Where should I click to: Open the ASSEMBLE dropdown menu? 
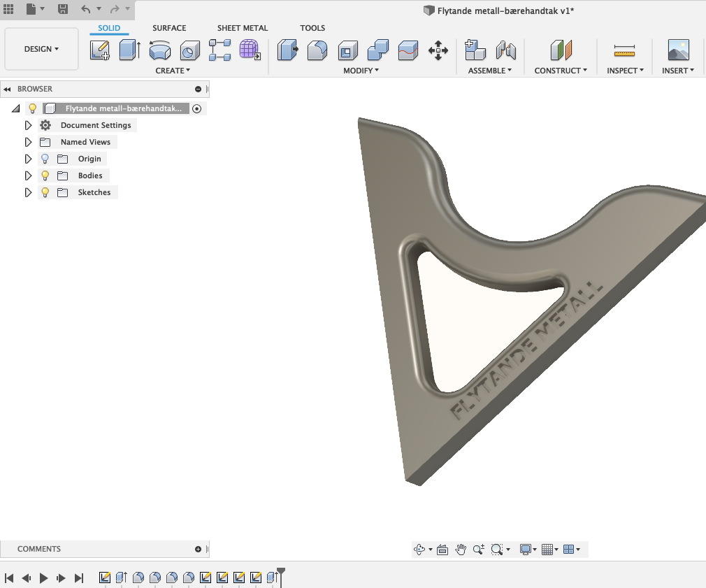[490, 71]
